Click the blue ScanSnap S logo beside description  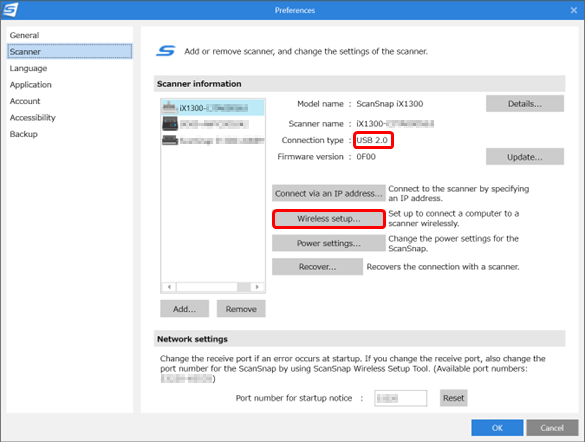(x=166, y=51)
